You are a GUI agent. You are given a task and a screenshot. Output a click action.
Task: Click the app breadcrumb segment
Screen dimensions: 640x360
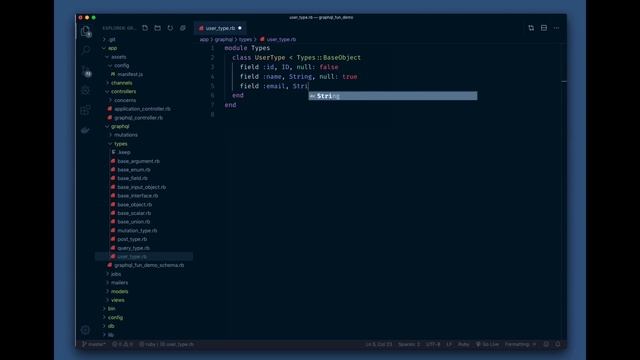pyautogui.click(x=204, y=39)
